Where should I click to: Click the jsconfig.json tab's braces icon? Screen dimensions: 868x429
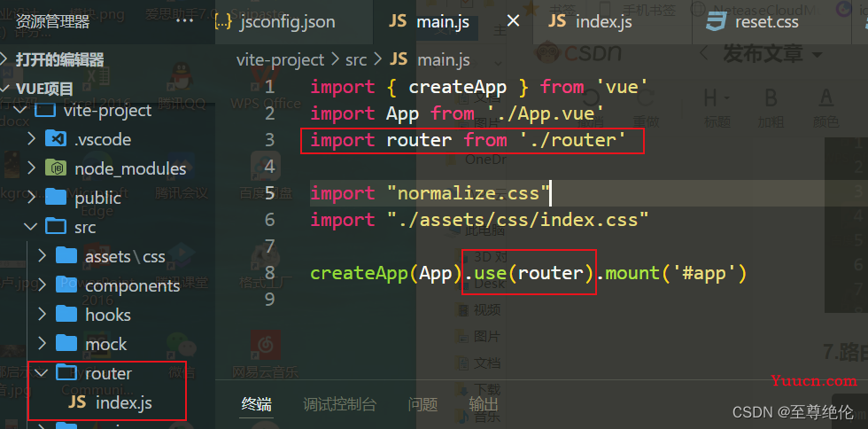pos(222,21)
